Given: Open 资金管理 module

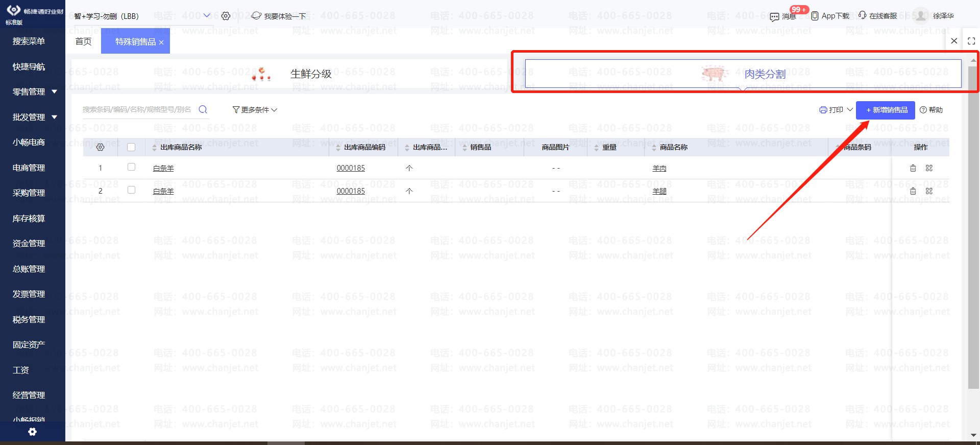Looking at the screenshot, I should [x=29, y=244].
